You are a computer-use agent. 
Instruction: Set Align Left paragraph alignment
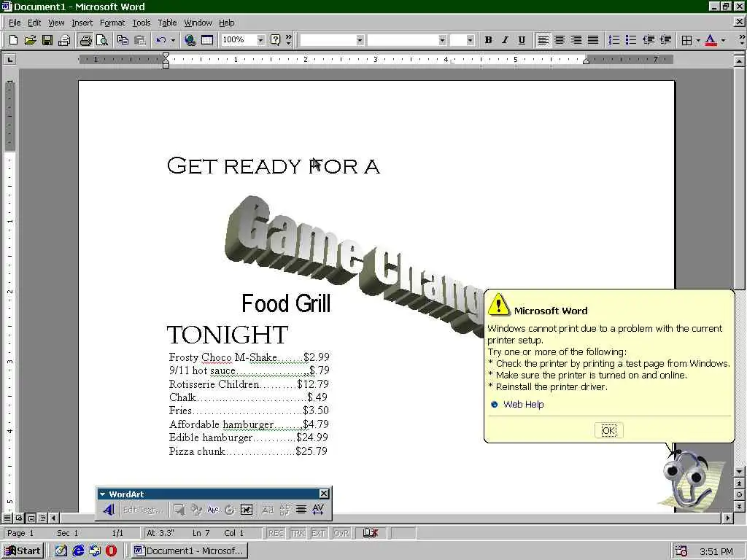point(543,40)
